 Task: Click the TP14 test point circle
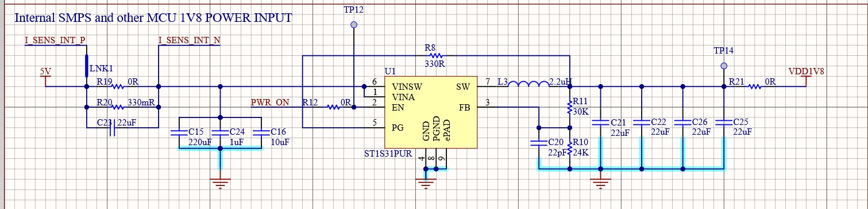724,66
